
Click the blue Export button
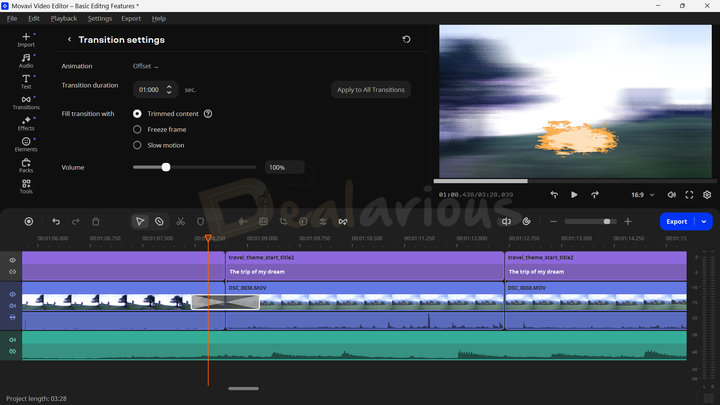tap(677, 221)
